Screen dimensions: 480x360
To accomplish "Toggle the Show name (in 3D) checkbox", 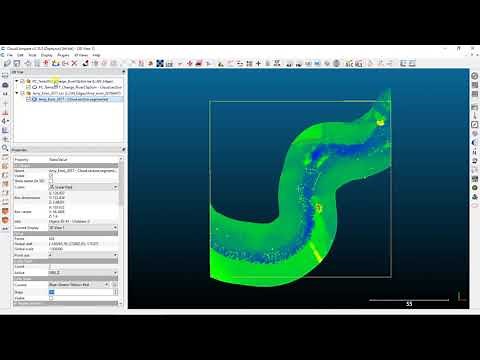I will tap(51, 181).
